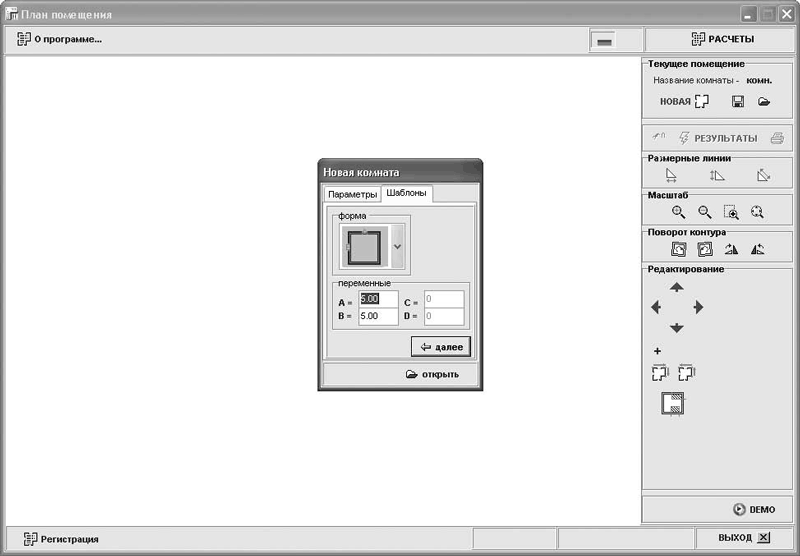Viewport: 800px width, 556px height.
Task: Click the variable B input field
Action: [x=378, y=316]
